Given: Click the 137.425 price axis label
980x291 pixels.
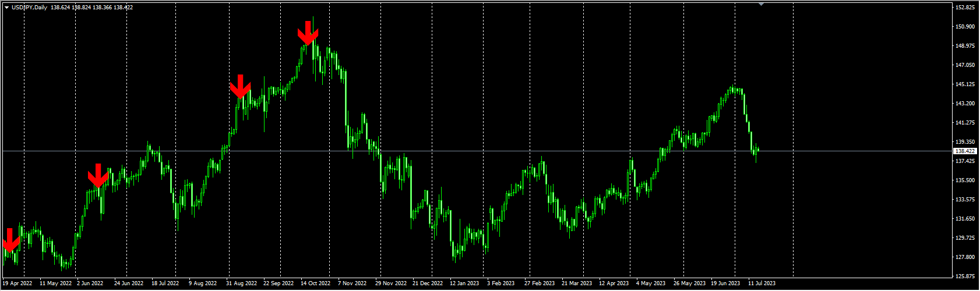Looking at the screenshot, I should tap(965, 161).
